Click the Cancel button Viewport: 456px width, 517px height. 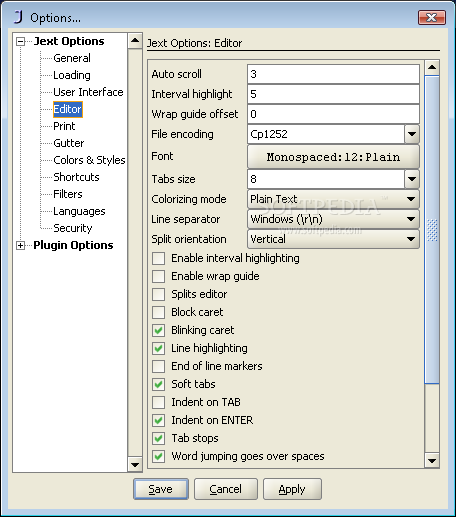tap(226, 489)
